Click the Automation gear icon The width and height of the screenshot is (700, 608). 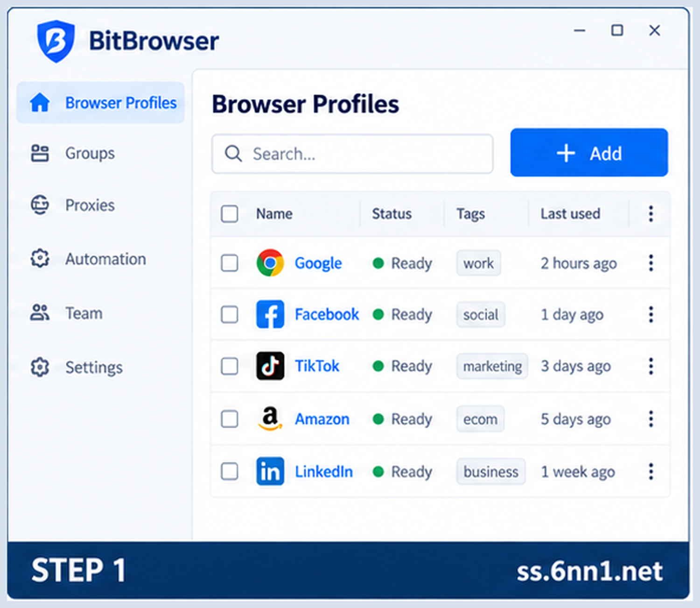(40, 258)
